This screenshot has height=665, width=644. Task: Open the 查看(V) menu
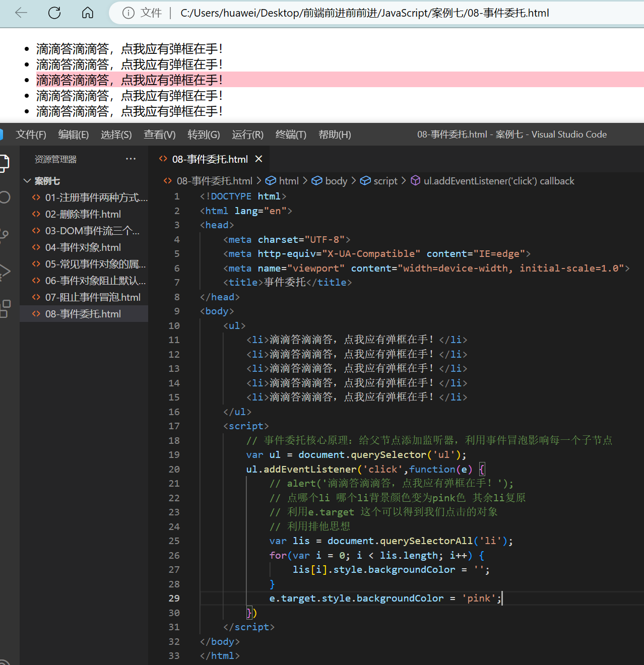point(160,135)
